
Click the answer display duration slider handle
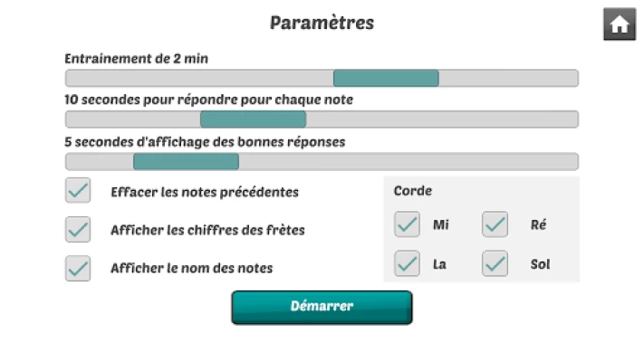pyautogui.click(x=186, y=162)
